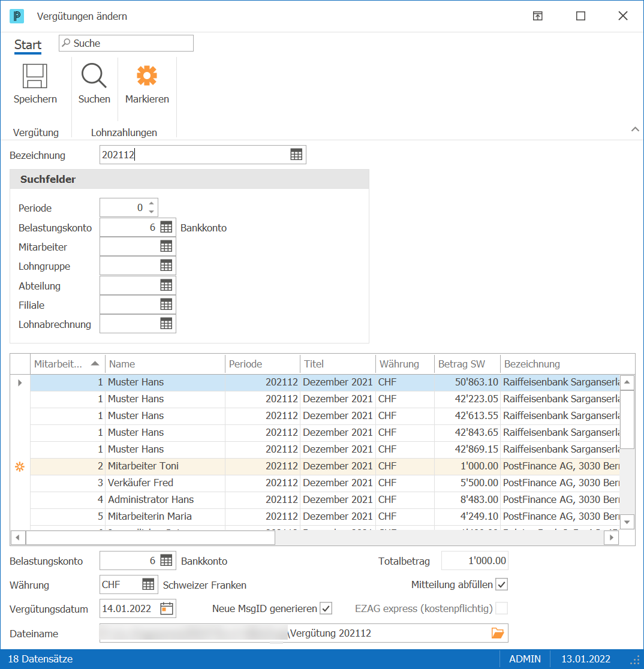This screenshot has width=644, height=669.
Task: Click the Betrag SW column header
Action: coord(467,364)
